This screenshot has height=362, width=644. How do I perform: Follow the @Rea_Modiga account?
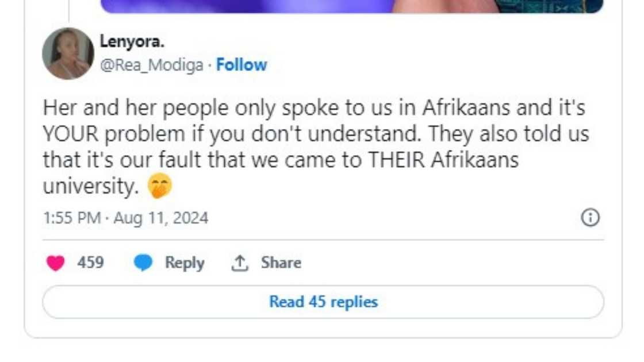click(241, 65)
